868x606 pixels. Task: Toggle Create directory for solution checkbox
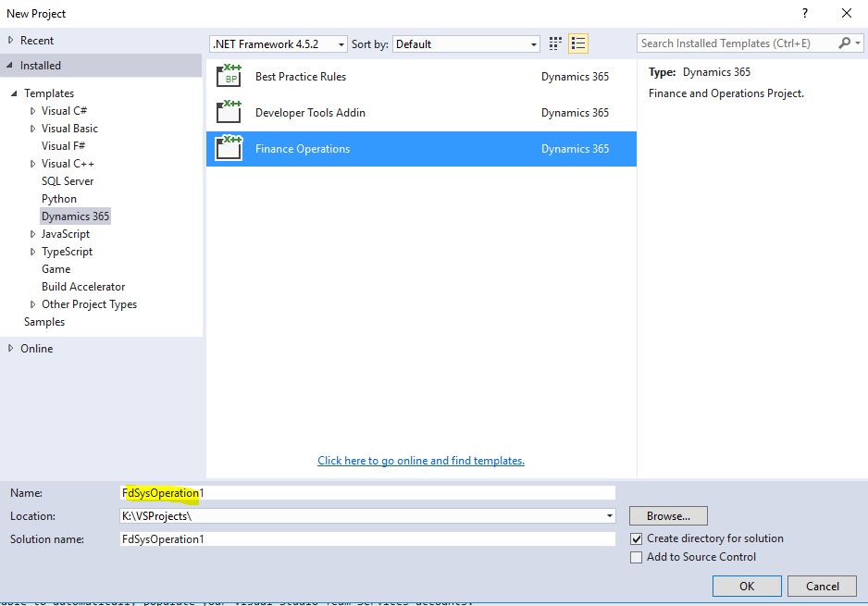coord(636,538)
